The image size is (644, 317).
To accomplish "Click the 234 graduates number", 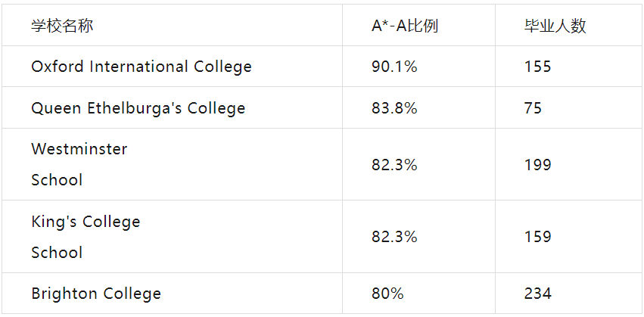I will pyautogui.click(x=537, y=294).
